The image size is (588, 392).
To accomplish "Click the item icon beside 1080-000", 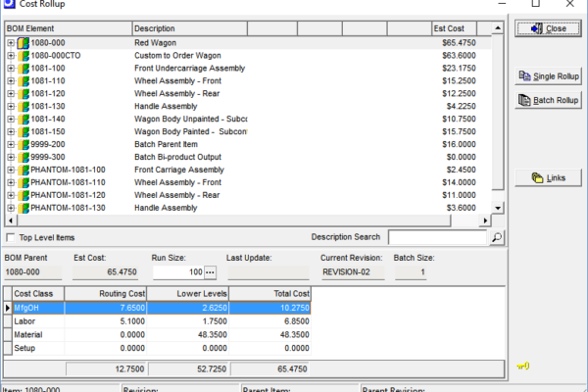I will point(24,43).
